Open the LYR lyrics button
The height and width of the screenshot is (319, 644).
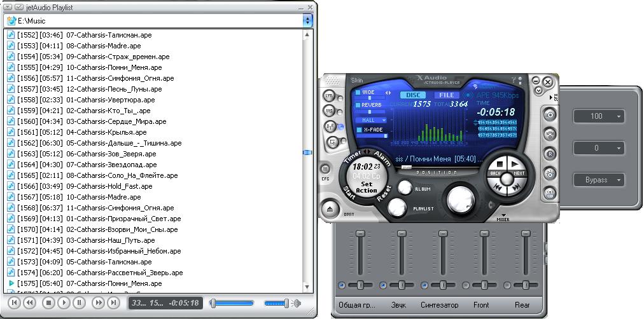[x=329, y=96]
